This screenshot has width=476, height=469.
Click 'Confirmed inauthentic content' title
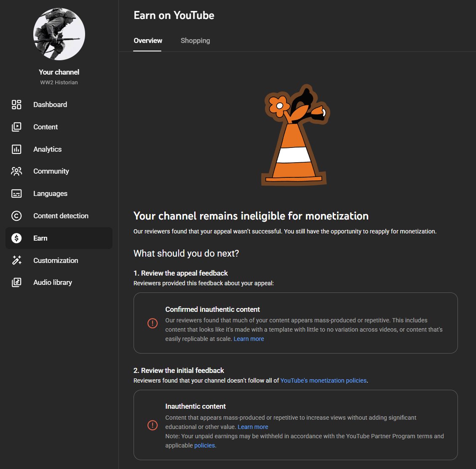[x=212, y=309]
